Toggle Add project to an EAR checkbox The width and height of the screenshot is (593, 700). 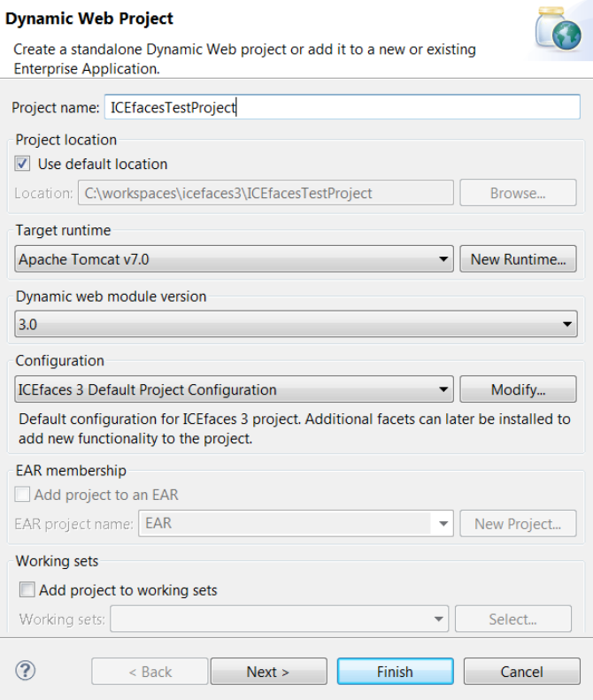coord(23,495)
